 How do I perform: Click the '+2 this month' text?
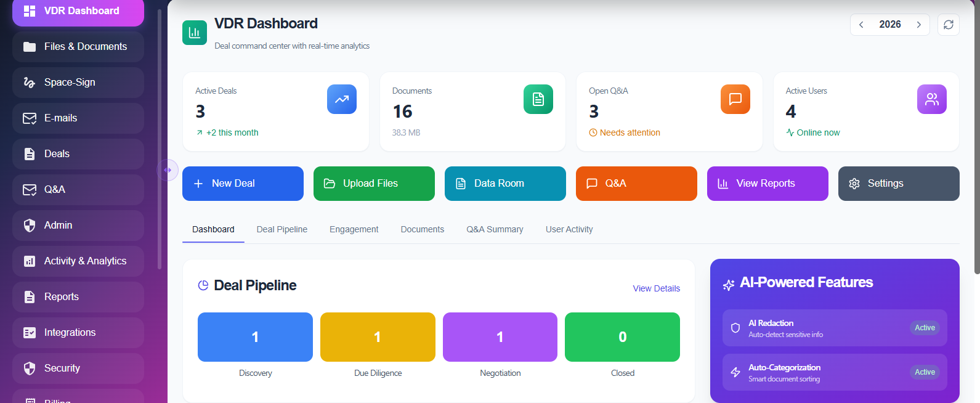click(232, 132)
